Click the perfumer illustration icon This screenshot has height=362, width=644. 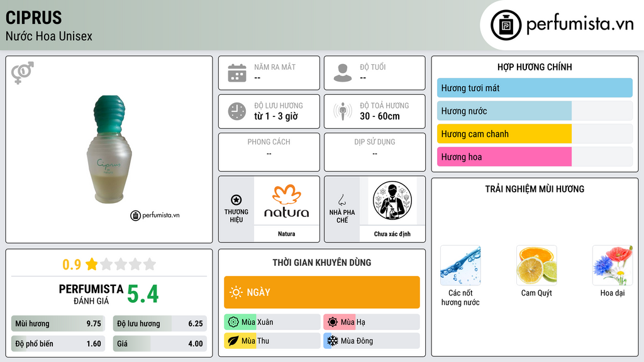coord(392,200)
